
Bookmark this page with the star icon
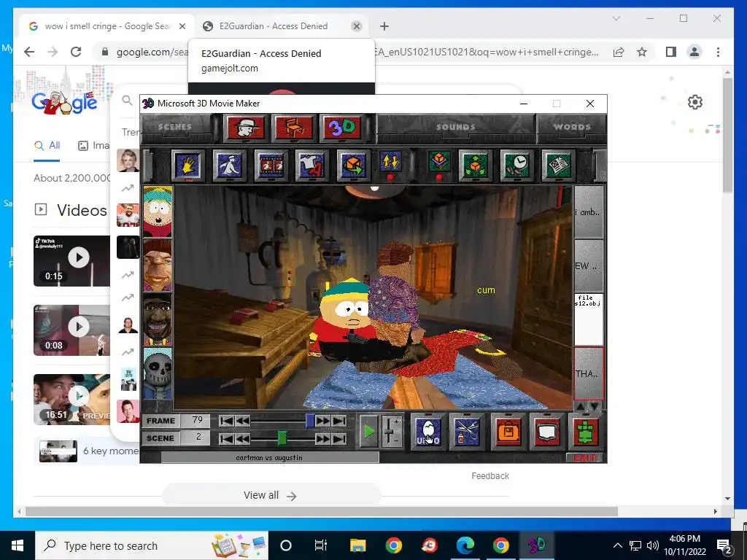[x=642, y=52]
